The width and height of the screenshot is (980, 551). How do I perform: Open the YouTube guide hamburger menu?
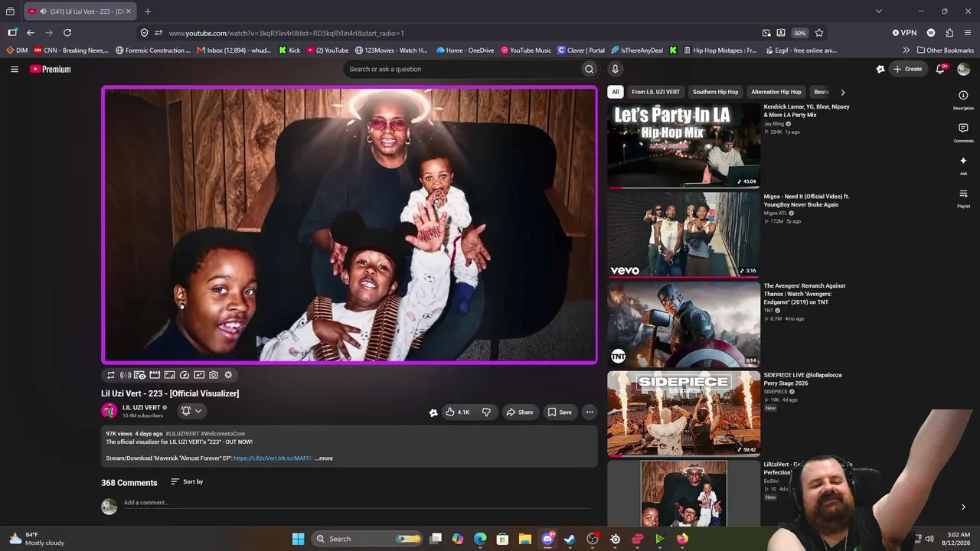[15, 69]
